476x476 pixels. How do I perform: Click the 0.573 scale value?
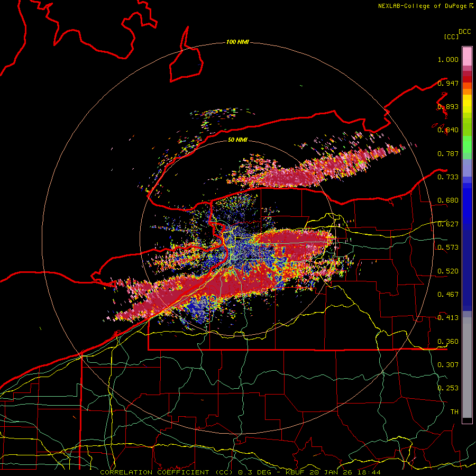coord(448,248)
